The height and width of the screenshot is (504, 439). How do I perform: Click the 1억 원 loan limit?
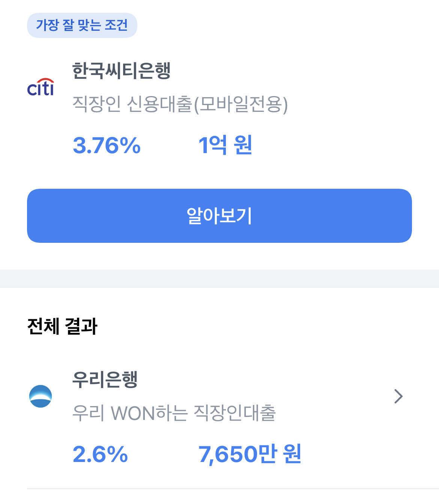[225, 146]
